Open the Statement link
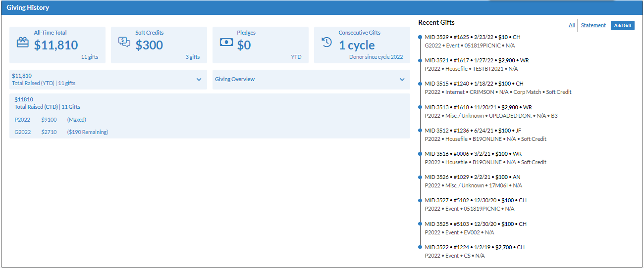The image size is (644, 268). [x=593, y=25]
